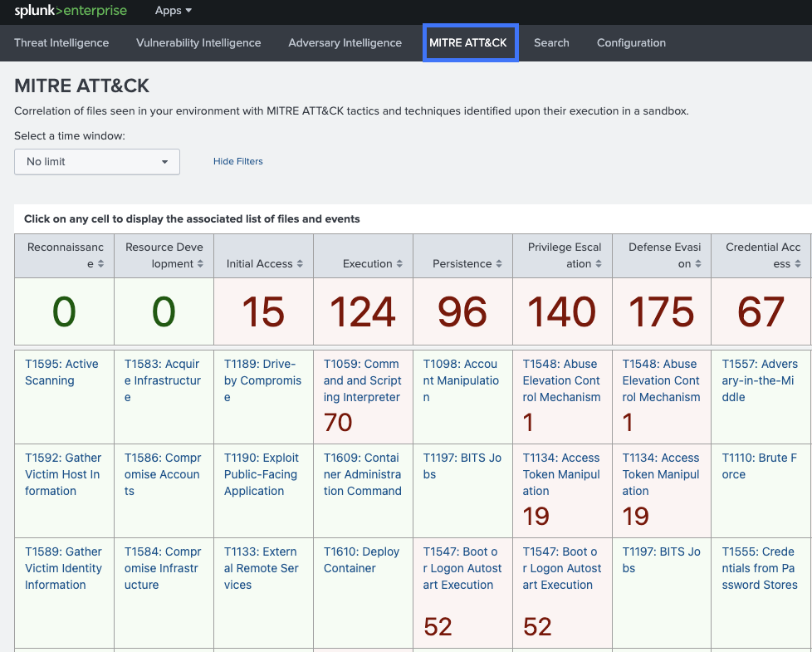Open T1059 Command and Scripting Interpreter cell
This screenshot has width=812, height=652.
362,380
